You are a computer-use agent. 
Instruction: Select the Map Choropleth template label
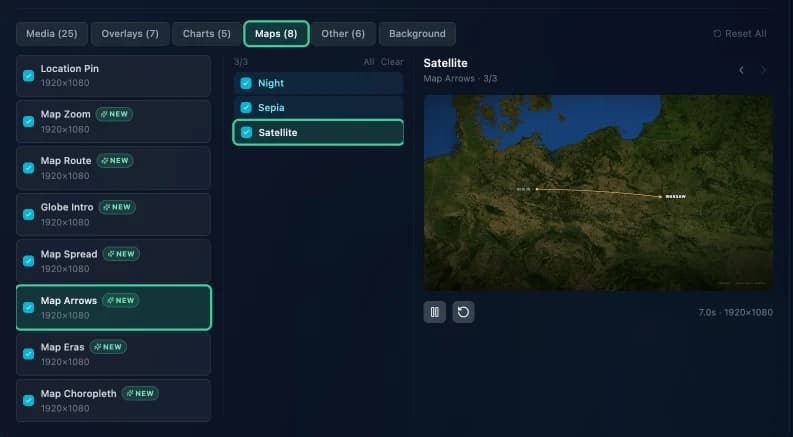coord(78,394)
